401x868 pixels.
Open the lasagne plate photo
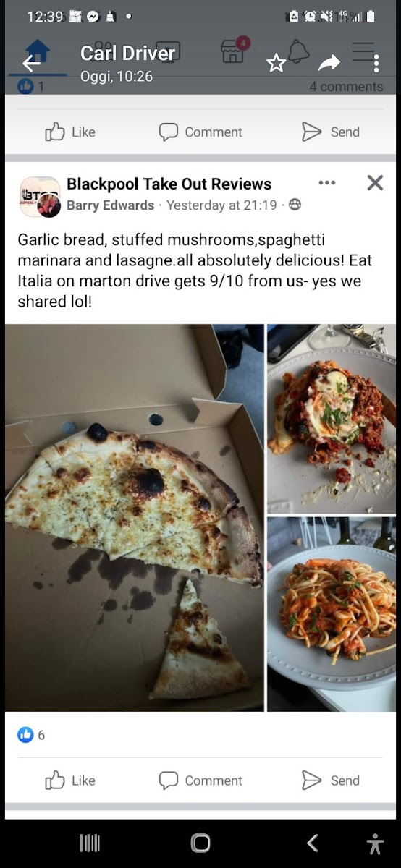(x=332, y=419)
